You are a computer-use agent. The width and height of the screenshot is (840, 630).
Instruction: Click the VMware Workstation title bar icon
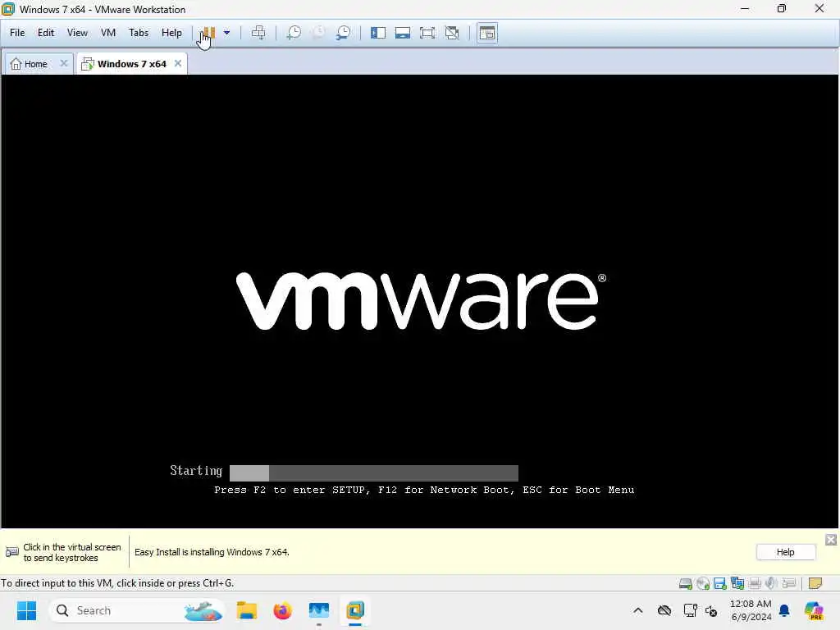pos(8,9)
